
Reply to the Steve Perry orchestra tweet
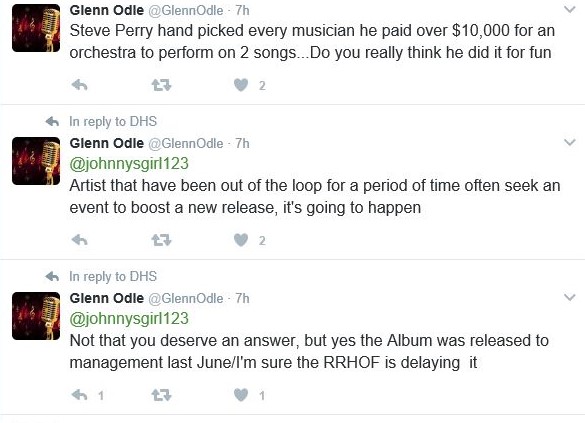click(x=79, y=85)
